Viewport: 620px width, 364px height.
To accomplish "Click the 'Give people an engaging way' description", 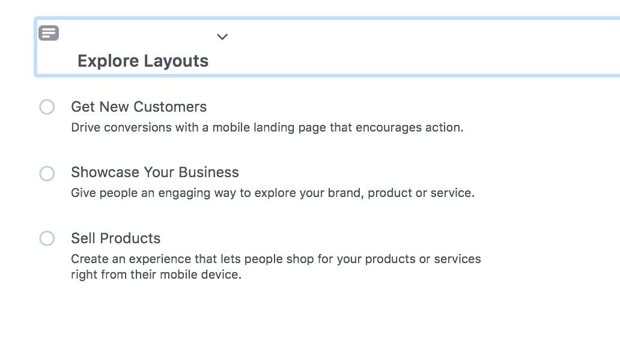I will [273, 193].
